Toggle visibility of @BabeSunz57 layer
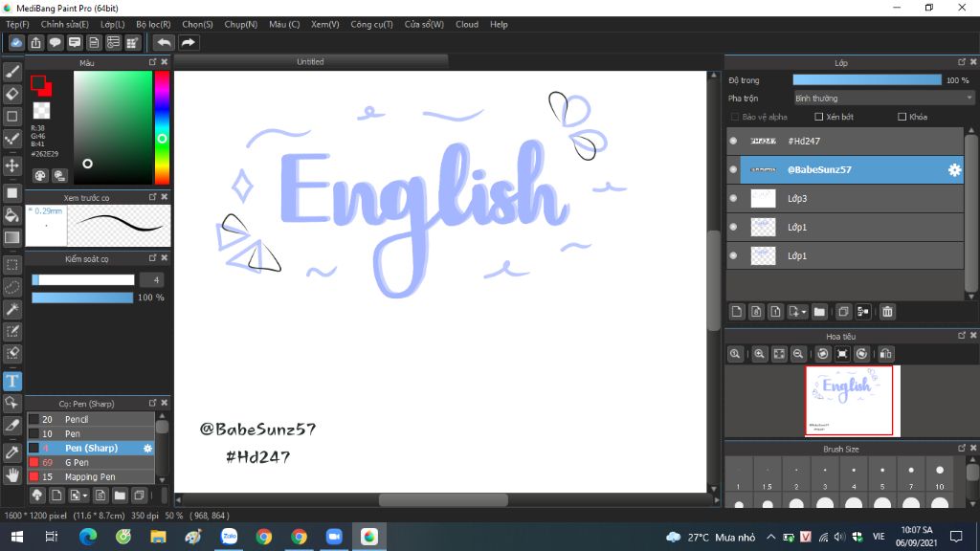Screen dimensions: 980x551 [x=733, y=170]
